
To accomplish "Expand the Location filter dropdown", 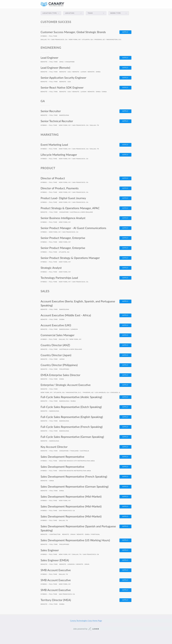I will tap(73, 13).
